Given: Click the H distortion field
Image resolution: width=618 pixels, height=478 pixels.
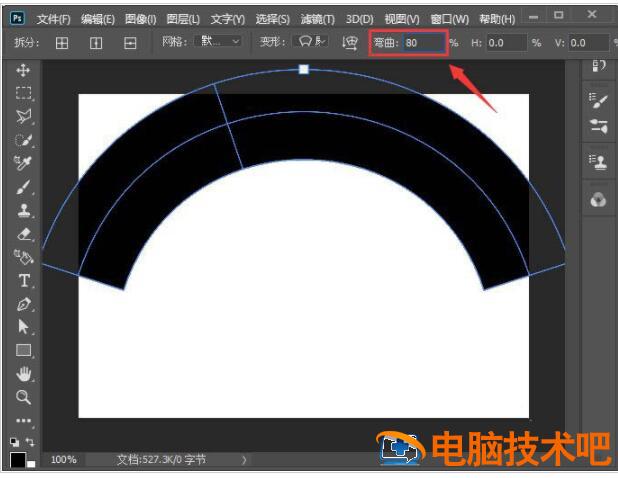Looking at the screenshot, I should [x=506, y=43].
